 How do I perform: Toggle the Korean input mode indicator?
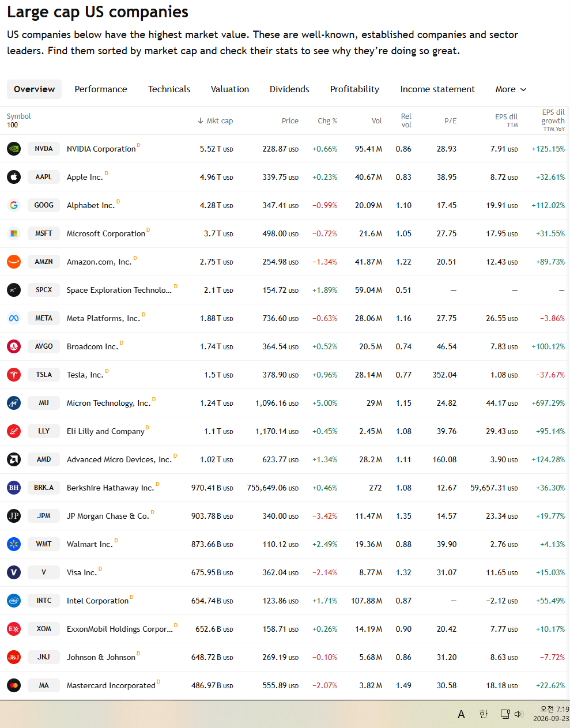point(484,714)
